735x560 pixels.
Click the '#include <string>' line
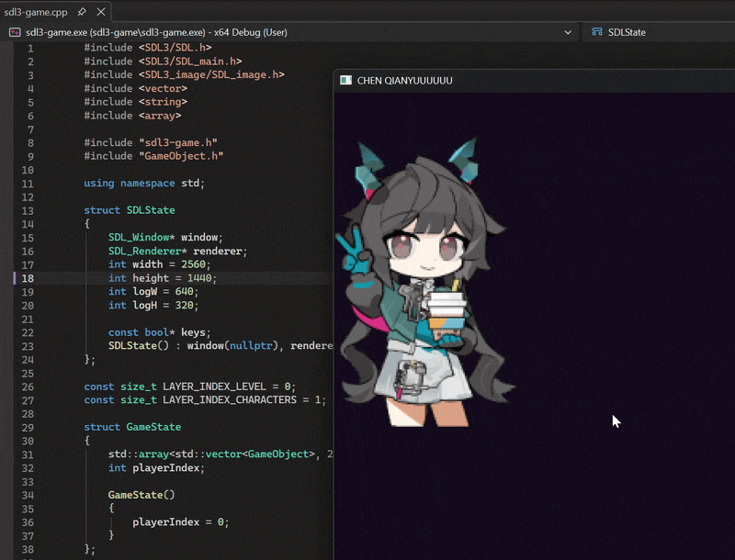(135, 102)
